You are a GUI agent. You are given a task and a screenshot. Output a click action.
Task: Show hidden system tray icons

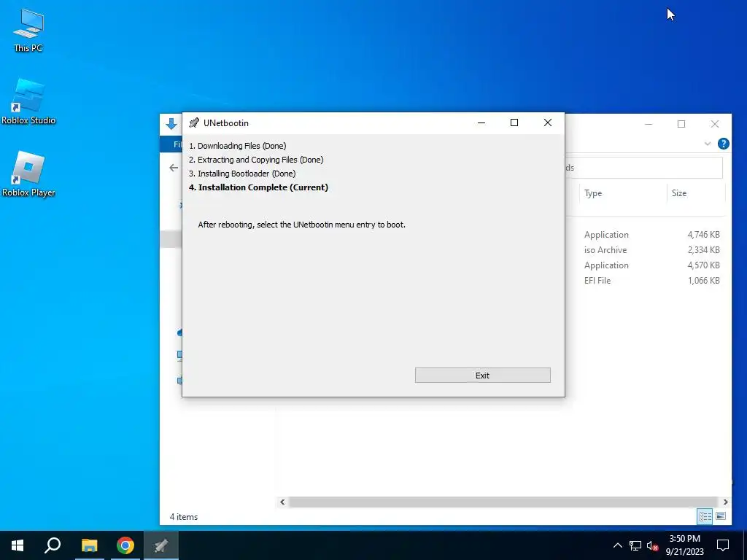617,545
